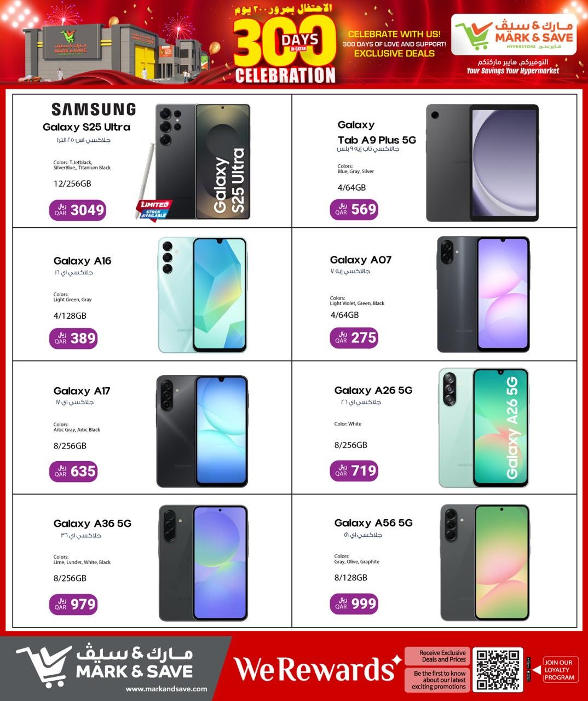Click the Galaxy A36 5G title
Screen dimensions: 588x701
[93, 524]
